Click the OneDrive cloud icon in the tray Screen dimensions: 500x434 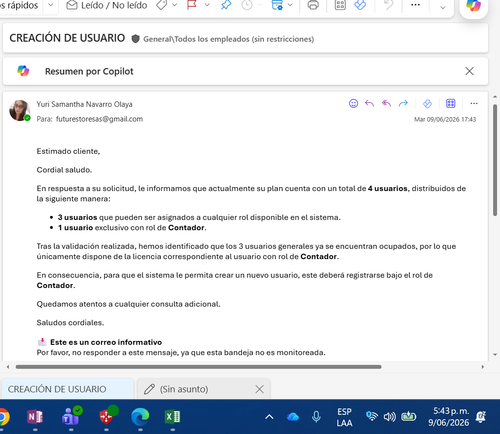[293, 417]
